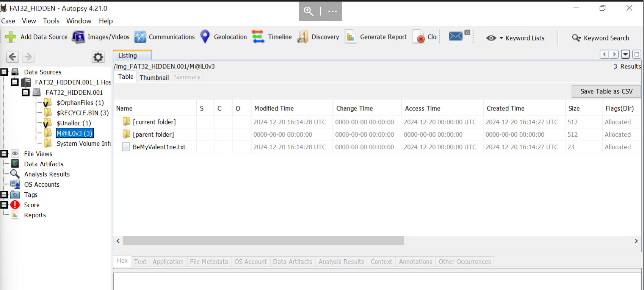The image size is (644, 290).
Task: Click the Add Data Source plus icon
Action: [11, 37]
